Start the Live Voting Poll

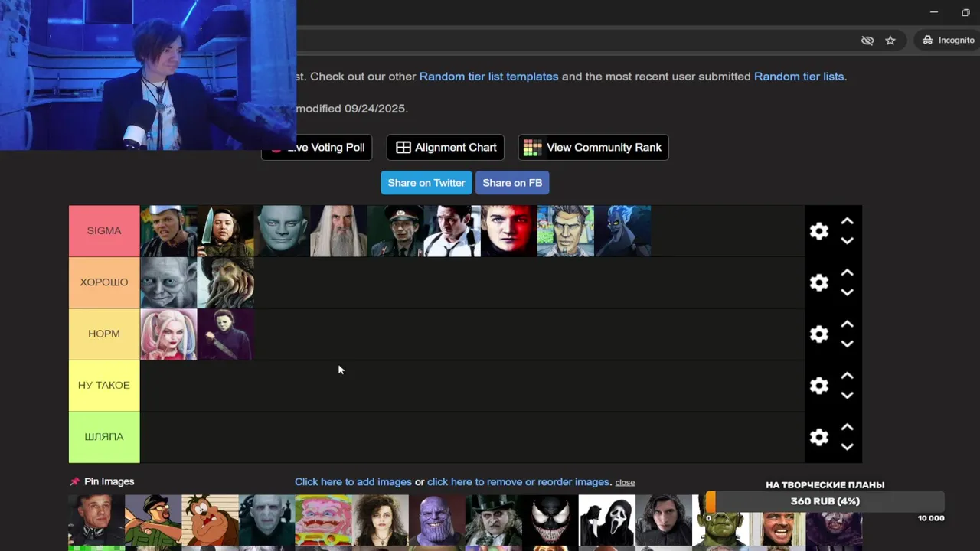point(317,148)
